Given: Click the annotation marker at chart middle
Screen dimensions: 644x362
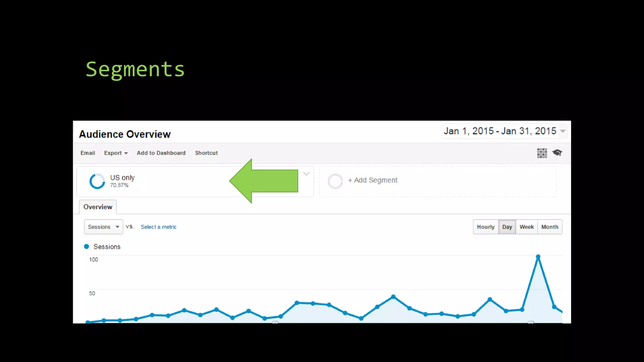Looking at the screenshot, I should (275, 322).
